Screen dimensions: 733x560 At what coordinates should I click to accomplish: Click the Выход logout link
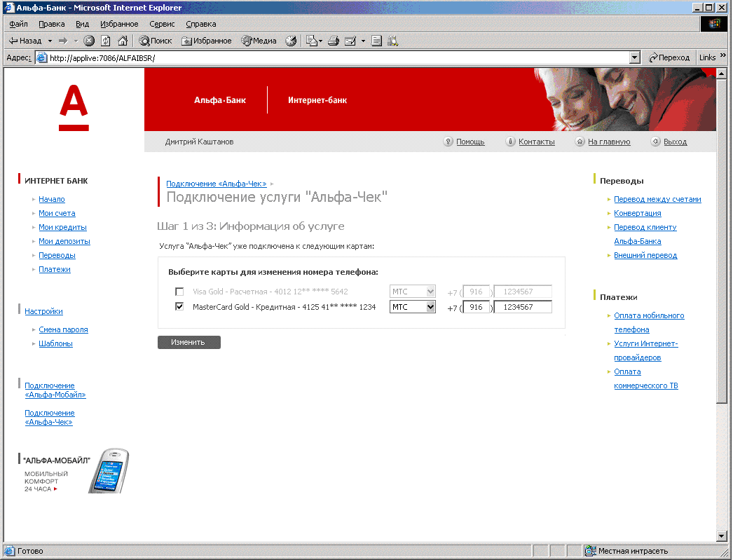pyautogui.click(x=675, y=142)
